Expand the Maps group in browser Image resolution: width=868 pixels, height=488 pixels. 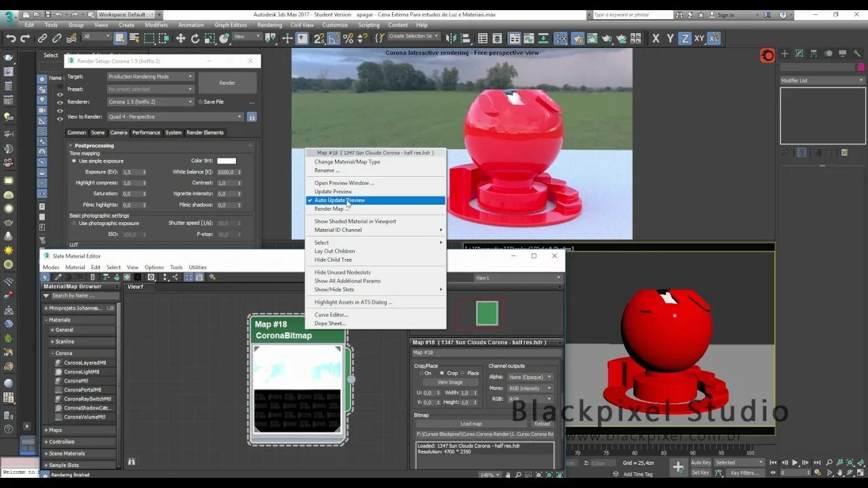point(46,430)
